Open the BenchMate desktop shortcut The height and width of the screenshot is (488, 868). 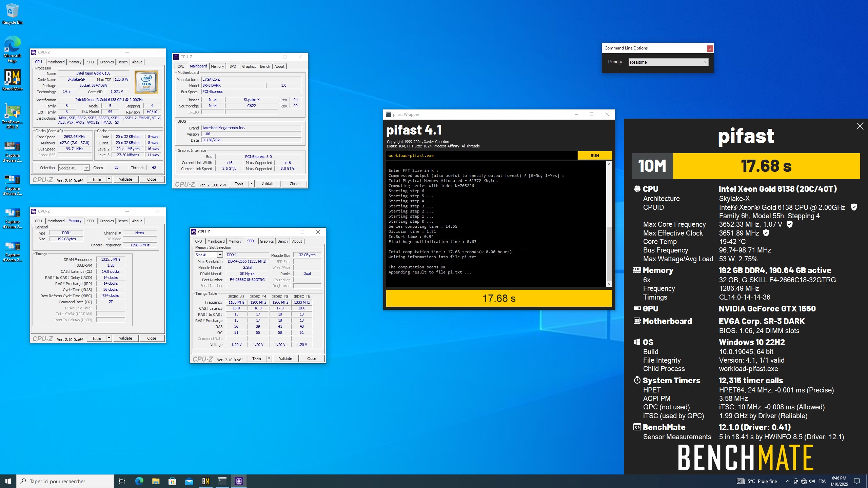pyautogui.click(x=12, y=80)
